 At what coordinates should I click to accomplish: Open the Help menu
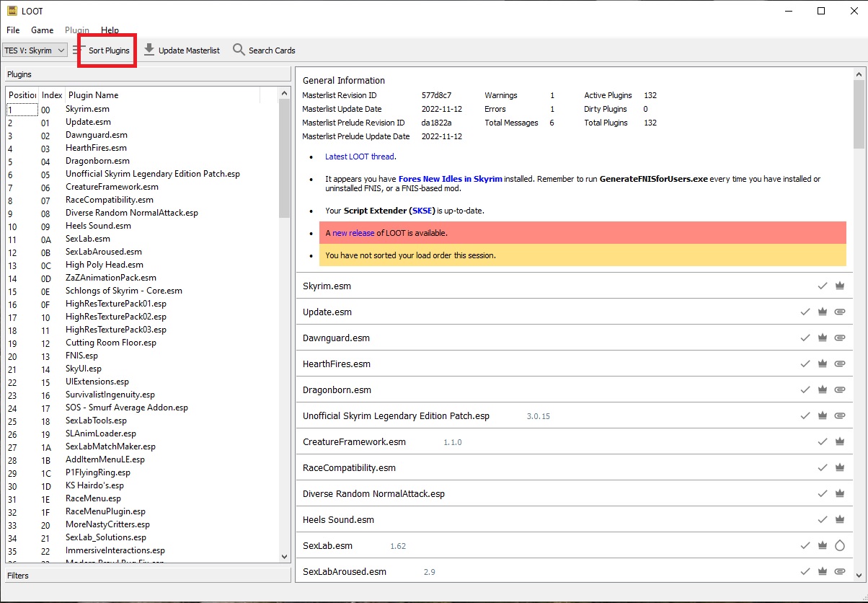tap(110, 30)
